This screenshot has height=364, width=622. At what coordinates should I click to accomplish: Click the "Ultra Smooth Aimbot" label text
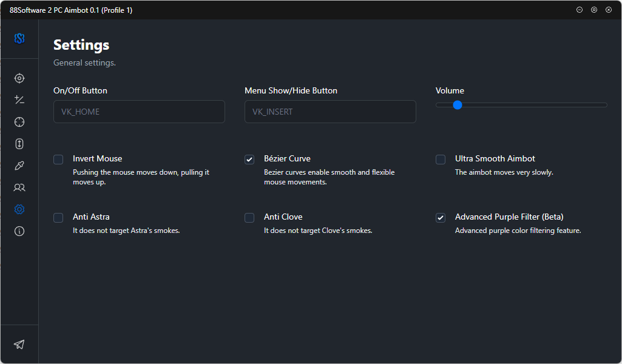tap(495, 158)
